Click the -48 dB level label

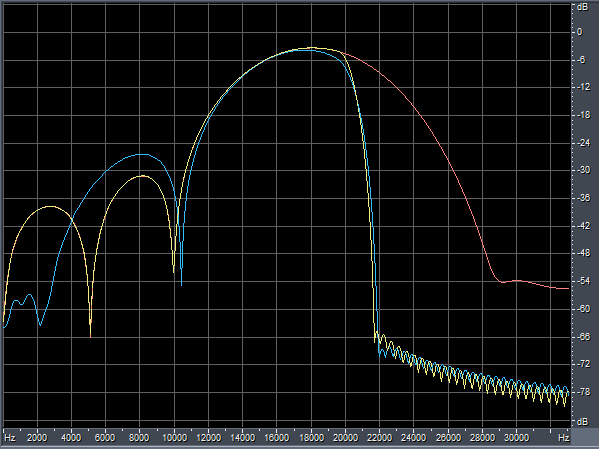click(x=583, y=253)
